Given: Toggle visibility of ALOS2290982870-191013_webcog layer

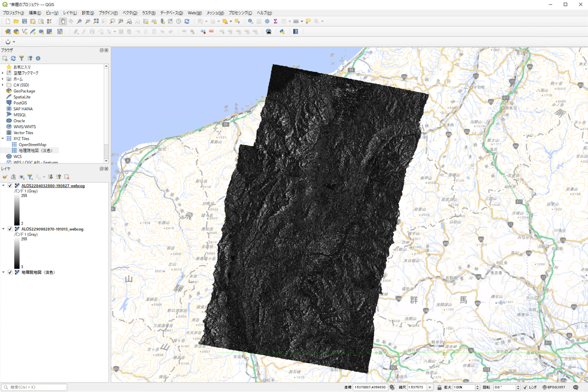Looking at the screenshot, I should [x=10, y=229].
